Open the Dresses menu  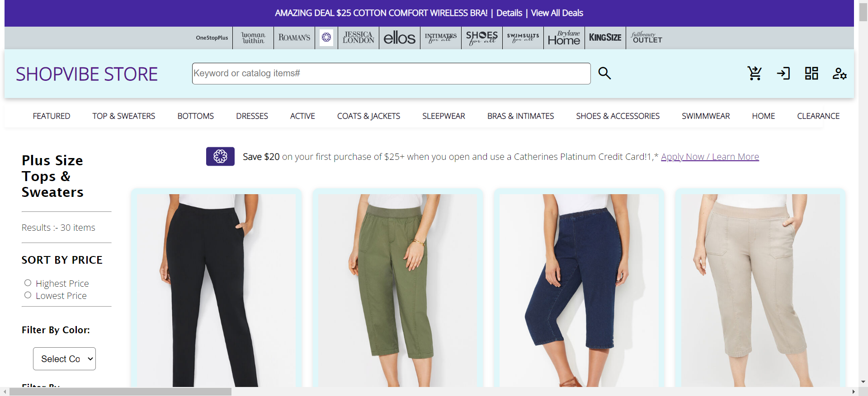click(x=252, y=116)
